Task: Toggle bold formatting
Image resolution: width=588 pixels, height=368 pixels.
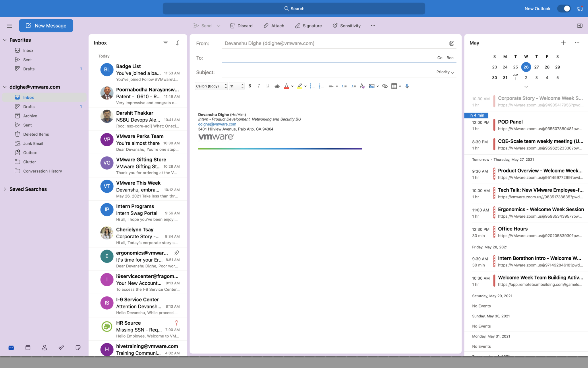Action: pyautogui.click(x=250, y=86)
